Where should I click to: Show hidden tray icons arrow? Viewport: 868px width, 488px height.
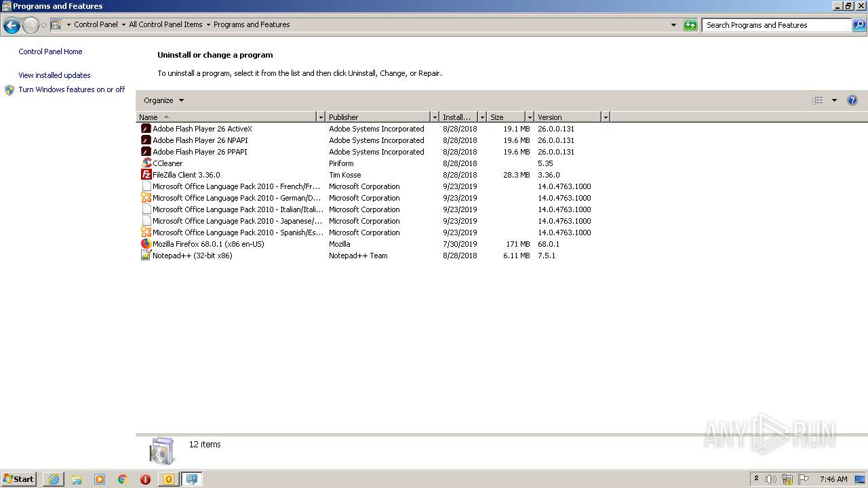pyautogui.click(x=756, y=479)
